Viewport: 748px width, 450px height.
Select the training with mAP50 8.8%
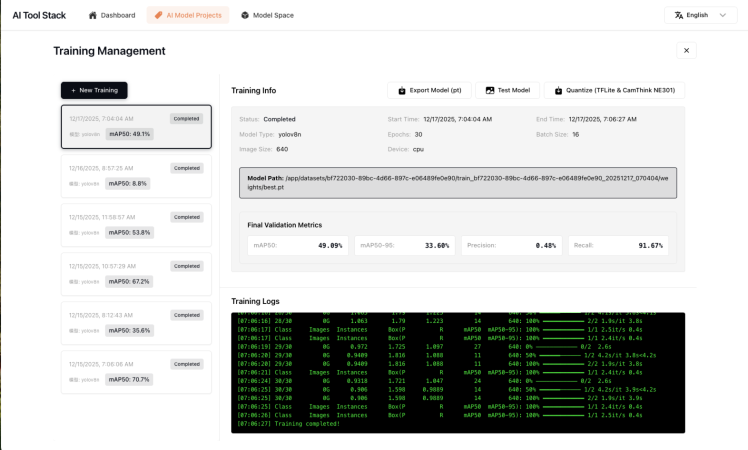click(136, 176)
